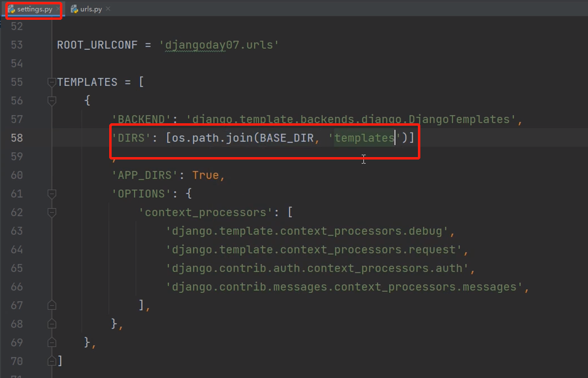Click gutter line number 52
Image resolution: width=588 pixels, height=378 pixels.
point(17,27)
